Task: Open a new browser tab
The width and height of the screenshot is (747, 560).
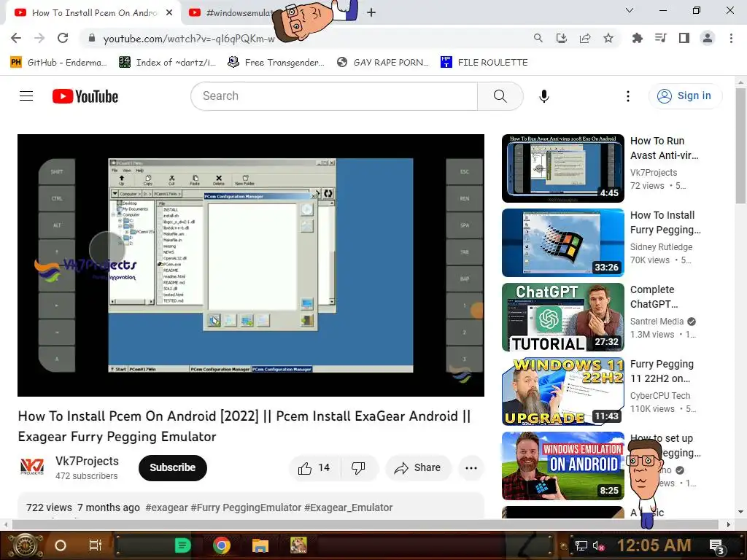Action: click(x=371, y=13)
